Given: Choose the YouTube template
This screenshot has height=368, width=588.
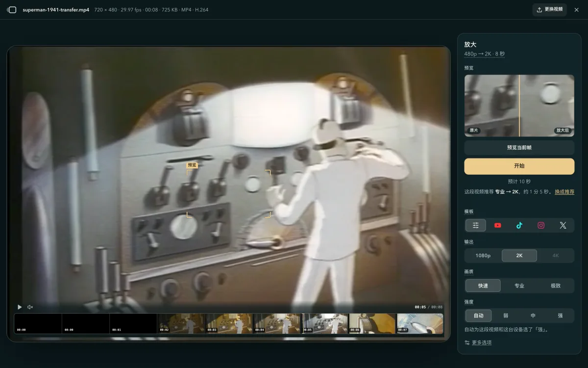Looking at the screenshot, I should tap(498, 225).
